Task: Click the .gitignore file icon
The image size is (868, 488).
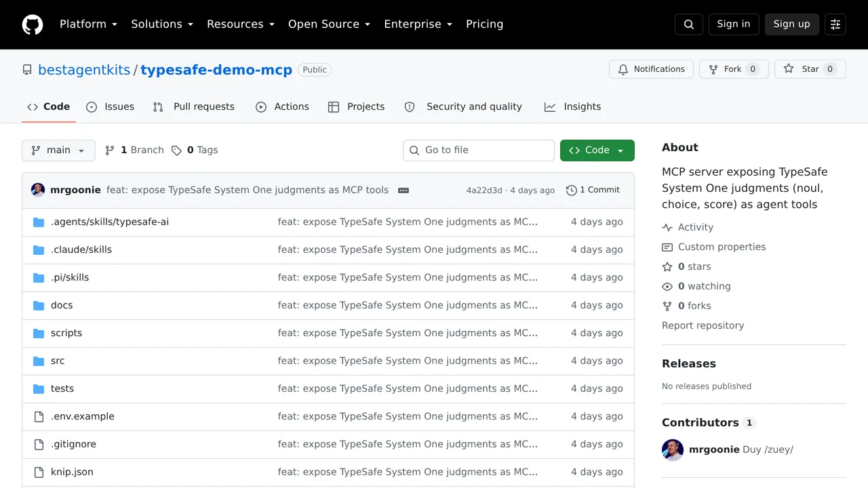Action: pyautogui.click(x=39, y=445)
